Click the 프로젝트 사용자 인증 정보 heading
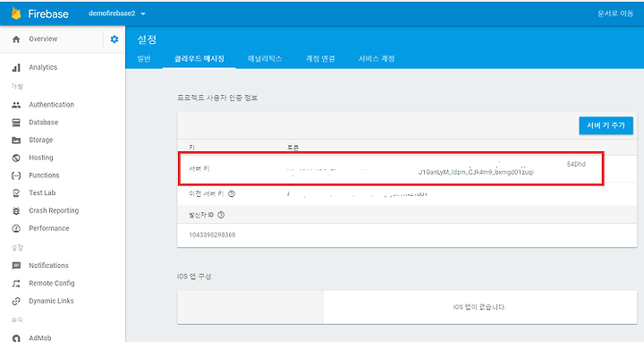This screenshot has height=342, width=644. click(x=217, y=98)
